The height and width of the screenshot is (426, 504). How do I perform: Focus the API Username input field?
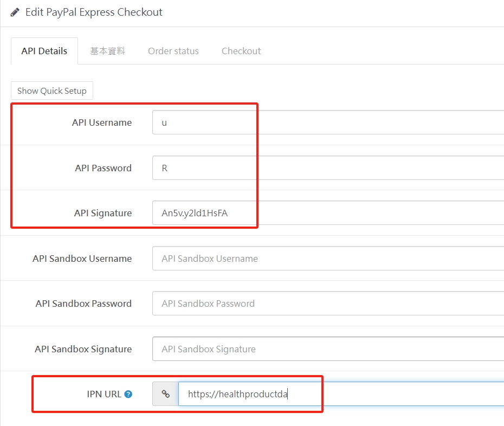click(x=328, y=122)
